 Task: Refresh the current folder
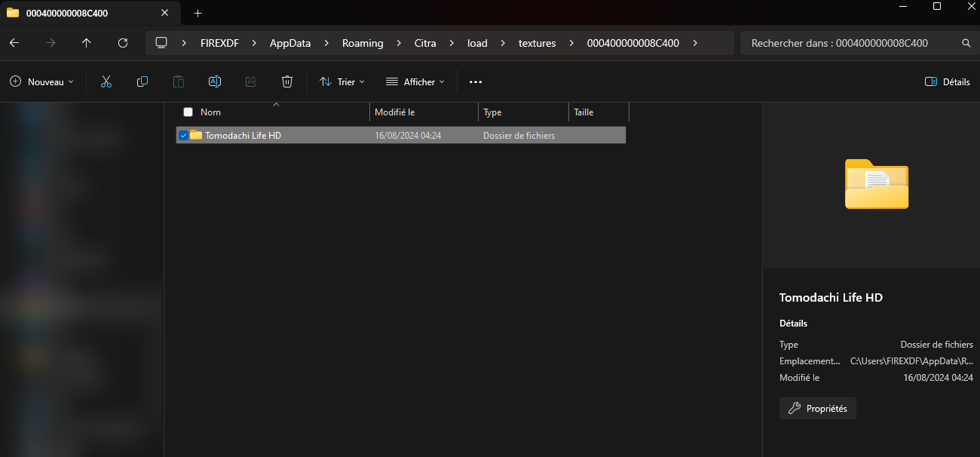click(123, 43)
